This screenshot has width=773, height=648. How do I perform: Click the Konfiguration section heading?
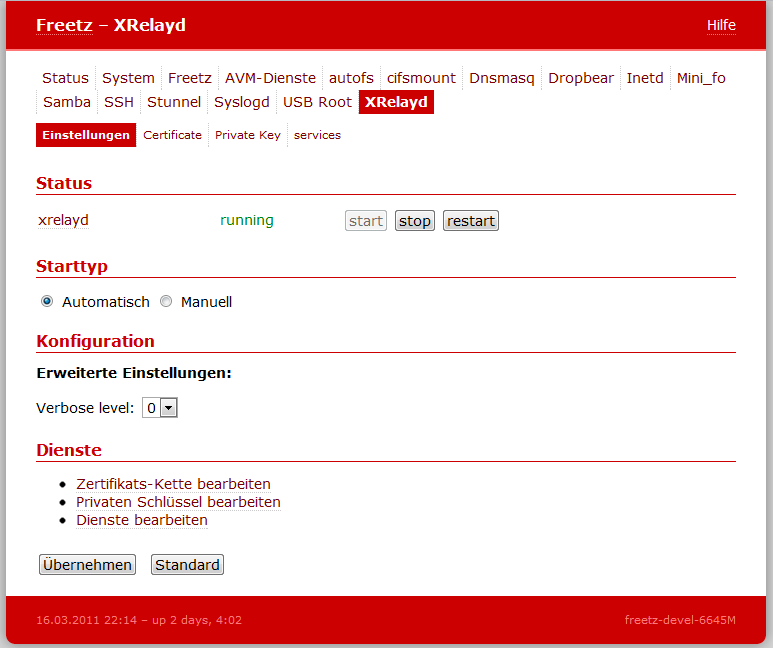click(95, 341)
